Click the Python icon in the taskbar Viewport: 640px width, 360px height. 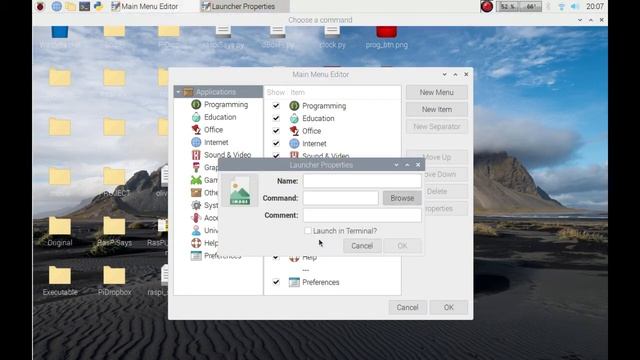click(x=98, y=6)
